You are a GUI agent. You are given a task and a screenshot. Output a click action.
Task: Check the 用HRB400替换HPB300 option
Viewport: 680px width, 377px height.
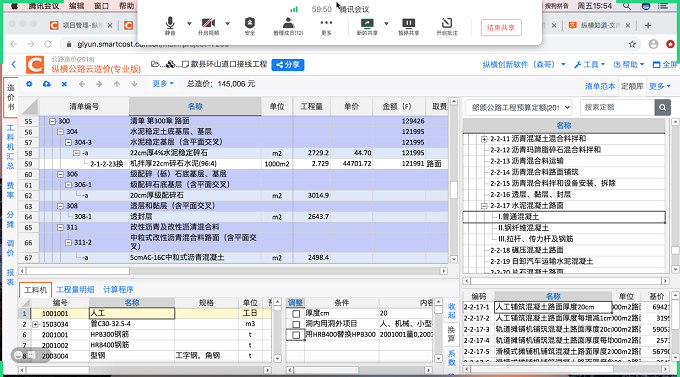coord(296,335)
